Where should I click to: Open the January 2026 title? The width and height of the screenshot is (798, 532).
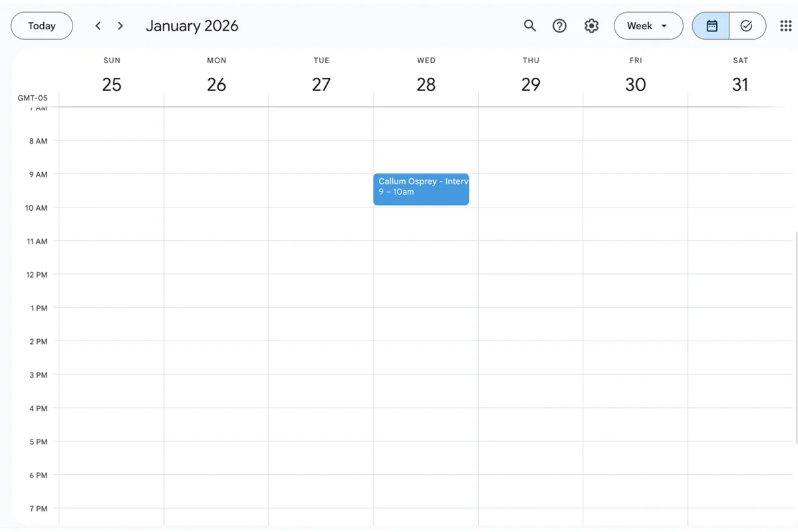192,26
